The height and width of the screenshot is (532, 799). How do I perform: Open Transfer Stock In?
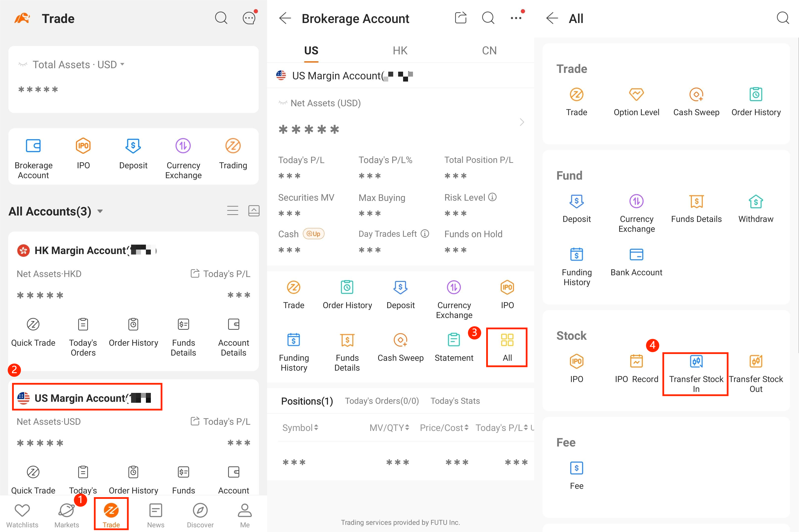point(696,374)
